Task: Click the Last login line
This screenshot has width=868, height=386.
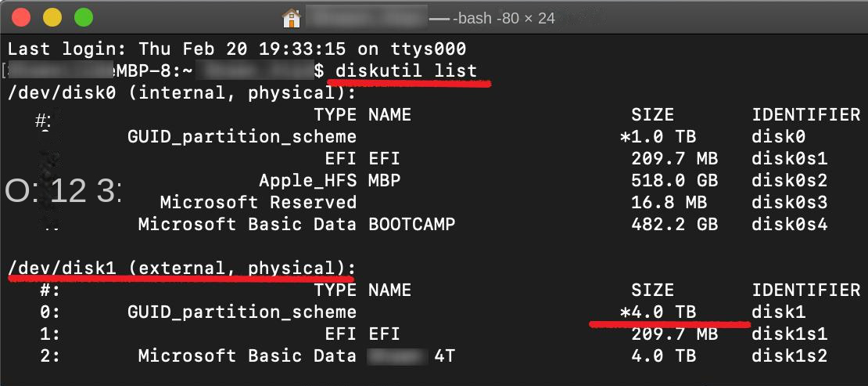Action: click(237, 49)
